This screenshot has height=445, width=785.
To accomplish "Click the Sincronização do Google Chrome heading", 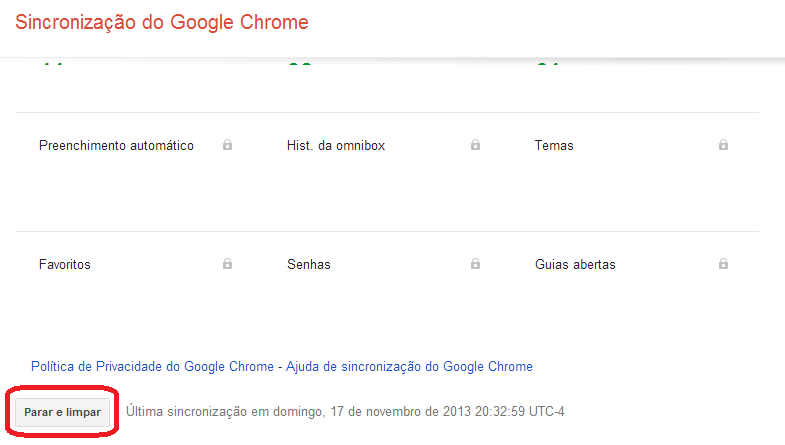I will coord(162,23).
